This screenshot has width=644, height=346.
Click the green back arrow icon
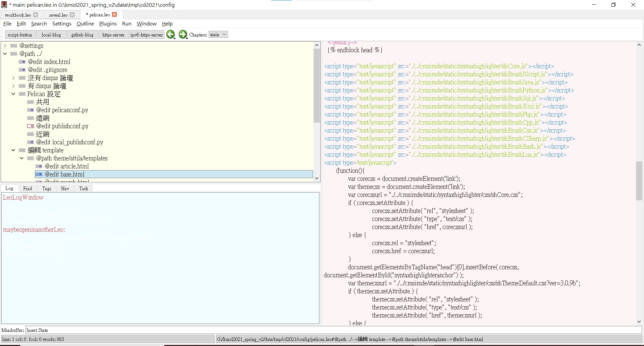click(170, 34)
